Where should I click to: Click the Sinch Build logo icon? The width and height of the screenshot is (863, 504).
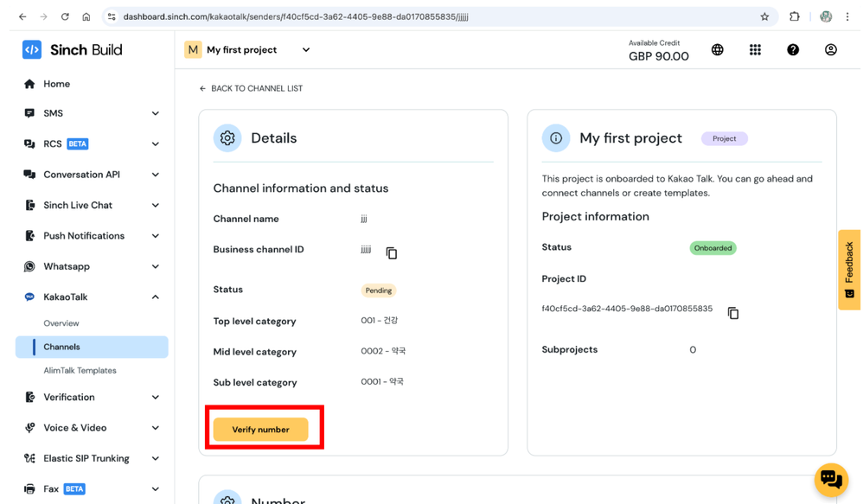(x=31, y=49)
